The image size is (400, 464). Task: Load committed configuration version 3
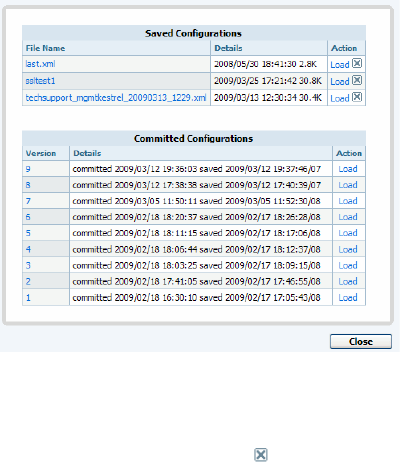[348, 265]
